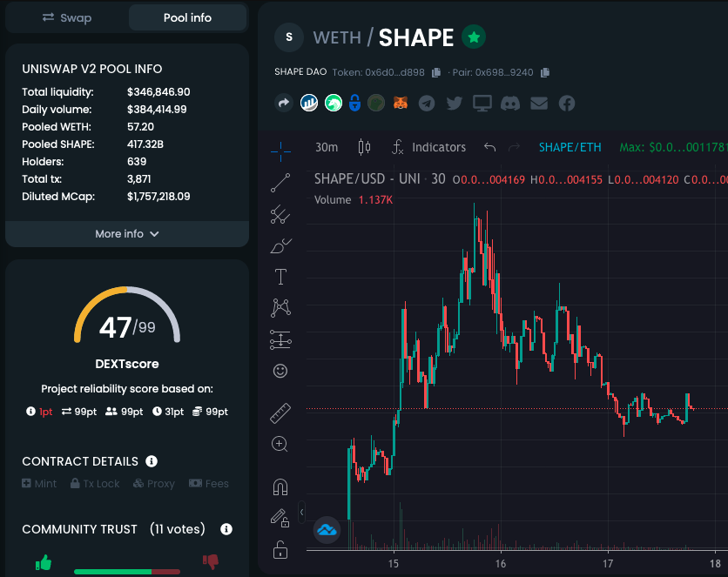Click the Fees contract detail
This screenshot has height=577, width=728.
click(x=208, y=483)
